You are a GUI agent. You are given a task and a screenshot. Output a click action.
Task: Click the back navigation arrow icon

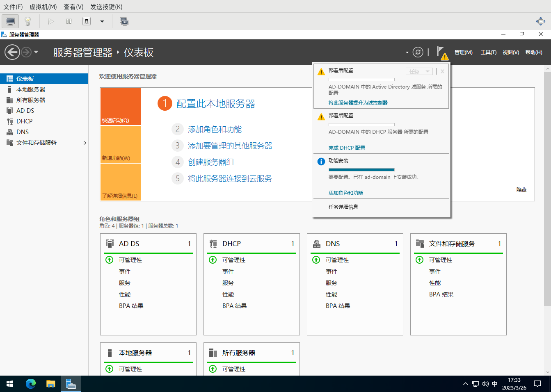click(x=12, y=52)
